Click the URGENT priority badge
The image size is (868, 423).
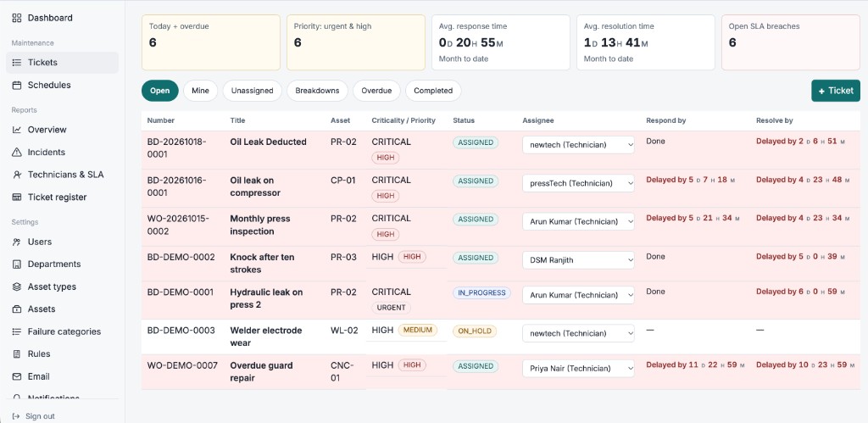[x=392, y=308]
